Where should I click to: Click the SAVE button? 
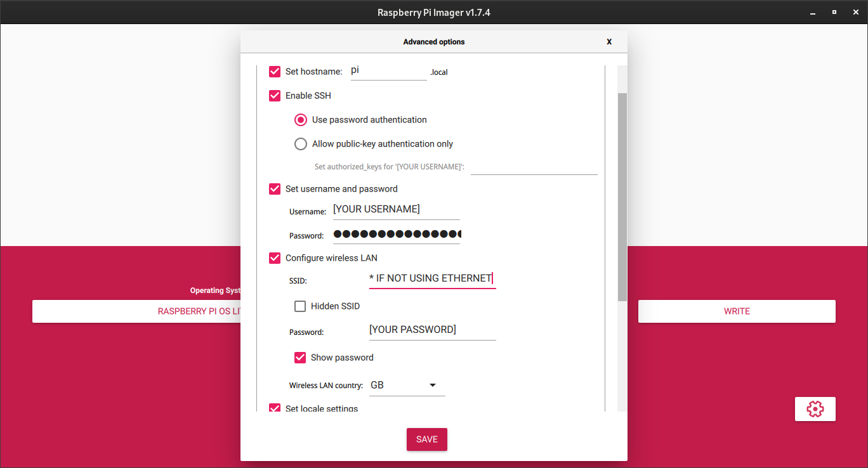point(427,439)
